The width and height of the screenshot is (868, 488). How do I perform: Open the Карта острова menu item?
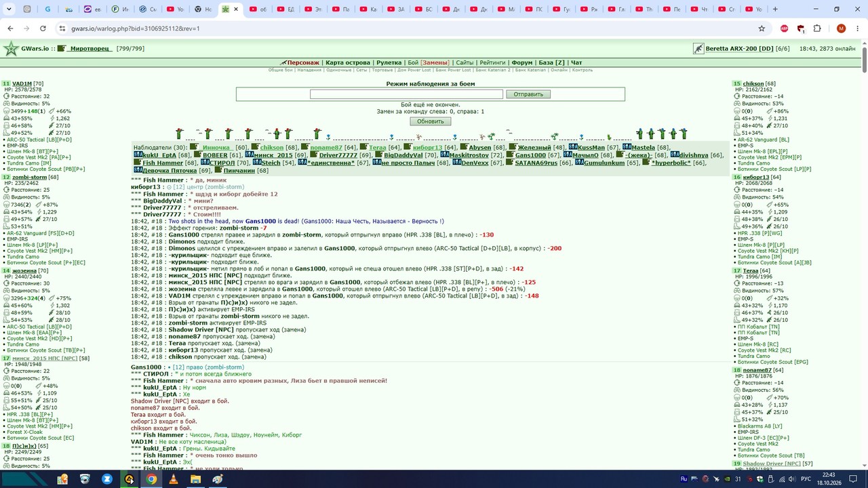pos(347,62)
